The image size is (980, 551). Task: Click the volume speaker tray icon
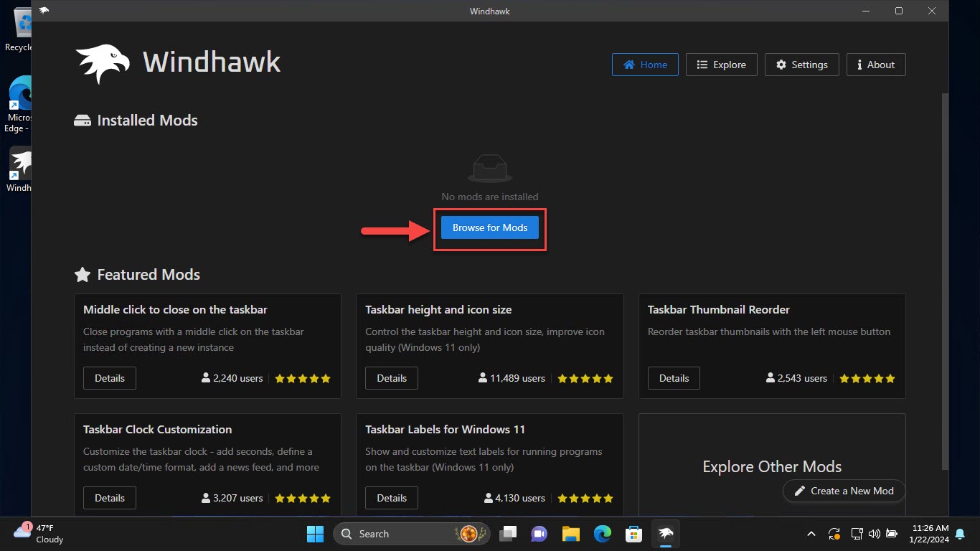pos(874,534)
